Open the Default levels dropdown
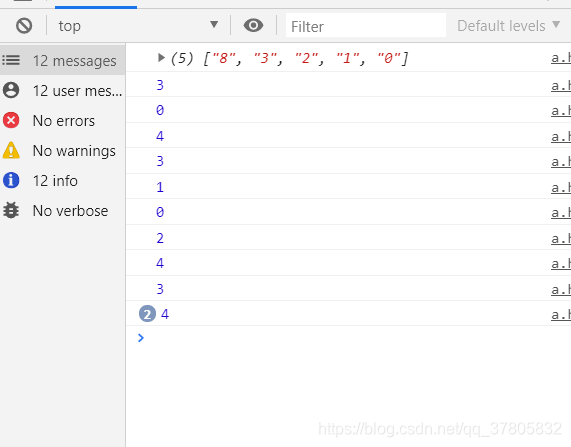Screen dimensions: 571x447 click(x=508, y=26)
